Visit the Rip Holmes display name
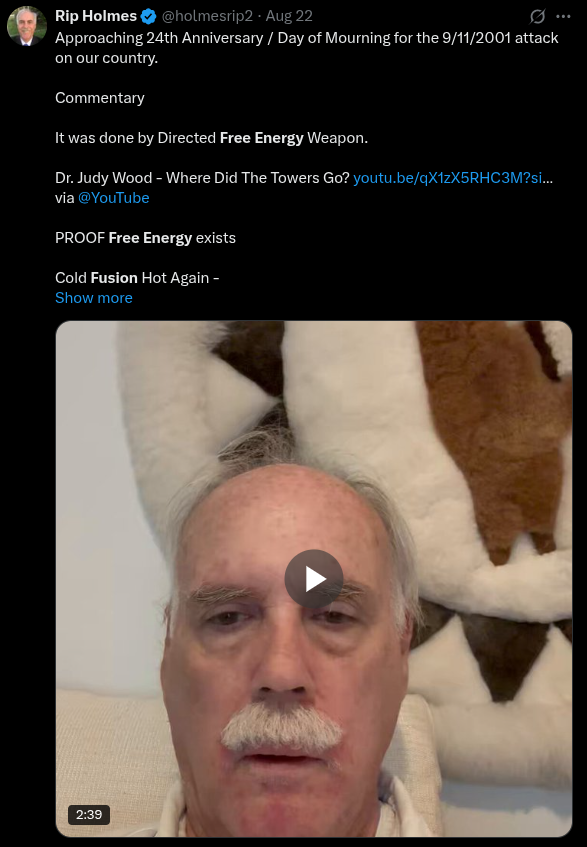The image size is (587, 847). [96, 16]
